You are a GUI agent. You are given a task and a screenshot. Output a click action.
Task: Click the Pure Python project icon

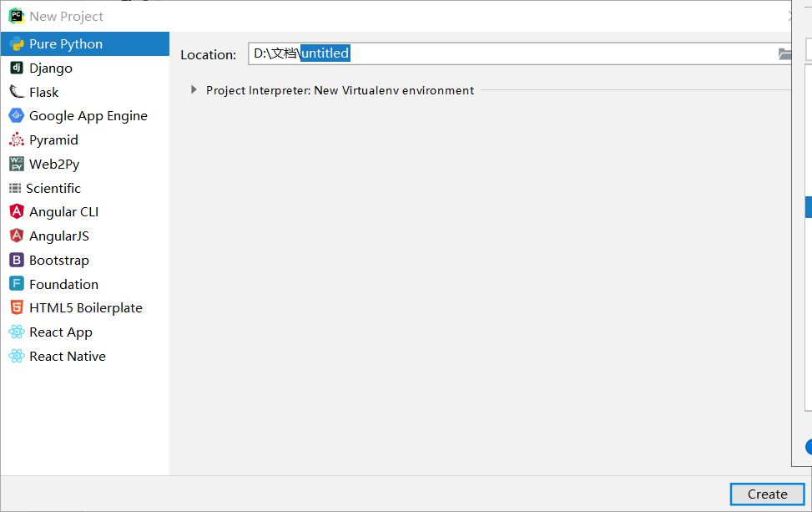[x=17, y=44]
